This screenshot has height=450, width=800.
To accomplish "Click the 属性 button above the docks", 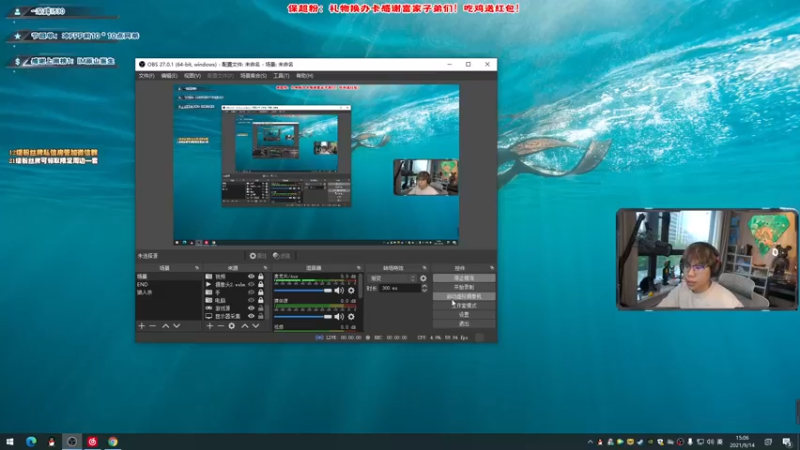I will click(x=258, y=256).
